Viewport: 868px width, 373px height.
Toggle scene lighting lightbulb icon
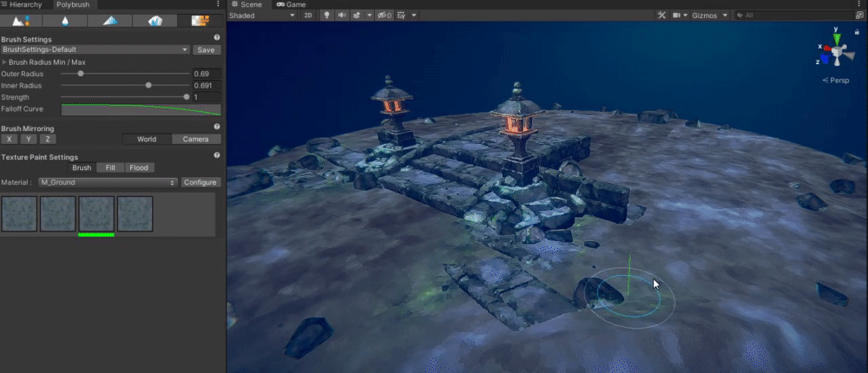click(x=328, y=16)
